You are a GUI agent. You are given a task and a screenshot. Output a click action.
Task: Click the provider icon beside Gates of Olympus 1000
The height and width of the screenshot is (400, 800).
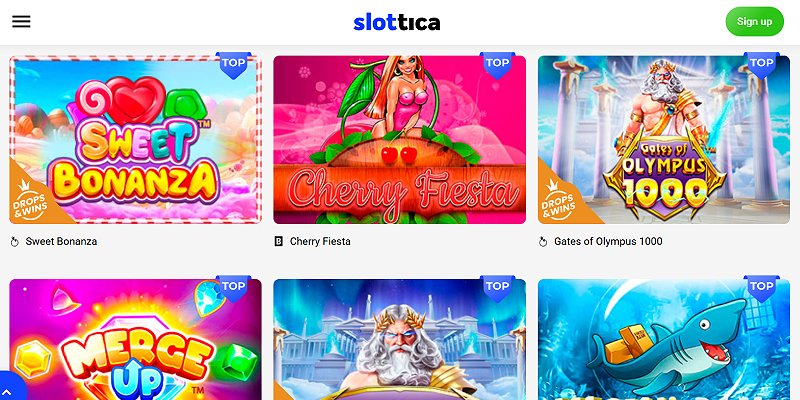543,242
